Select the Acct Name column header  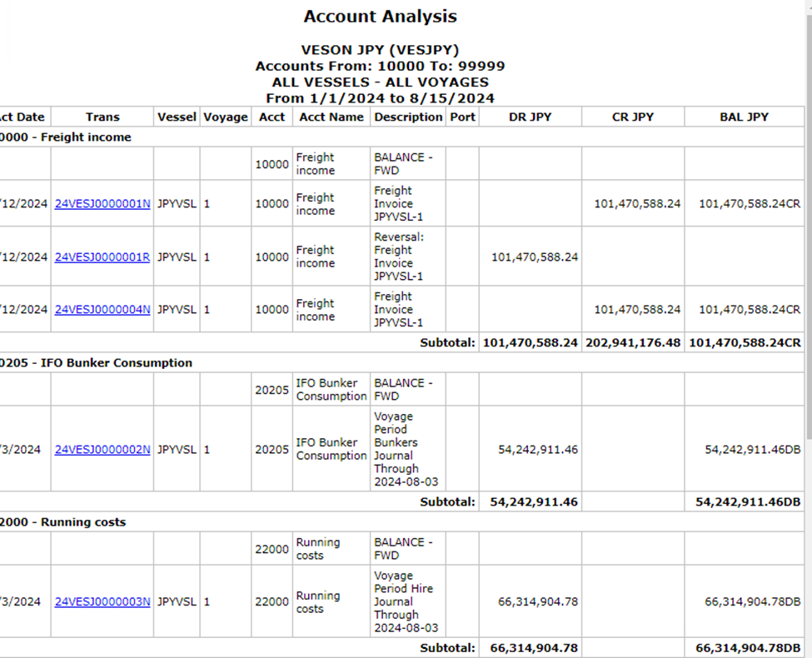pyautogui.click(x=331, y=117)
